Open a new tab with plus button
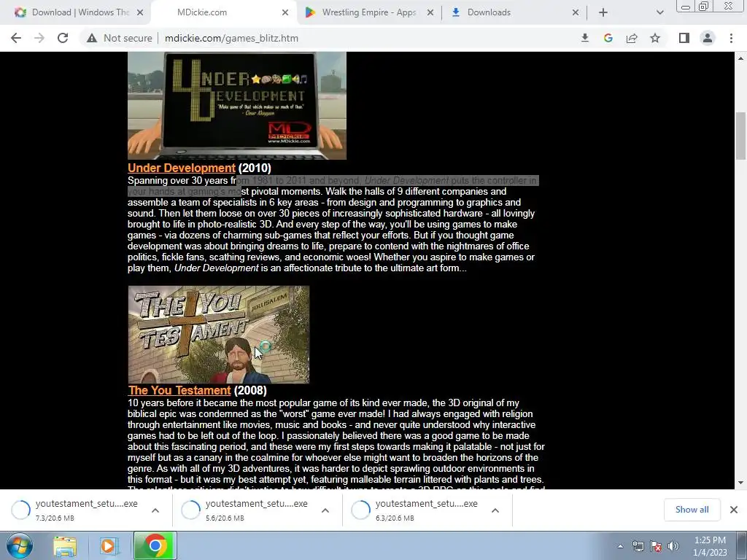The image size is (747, 560). tap(603, 13)
